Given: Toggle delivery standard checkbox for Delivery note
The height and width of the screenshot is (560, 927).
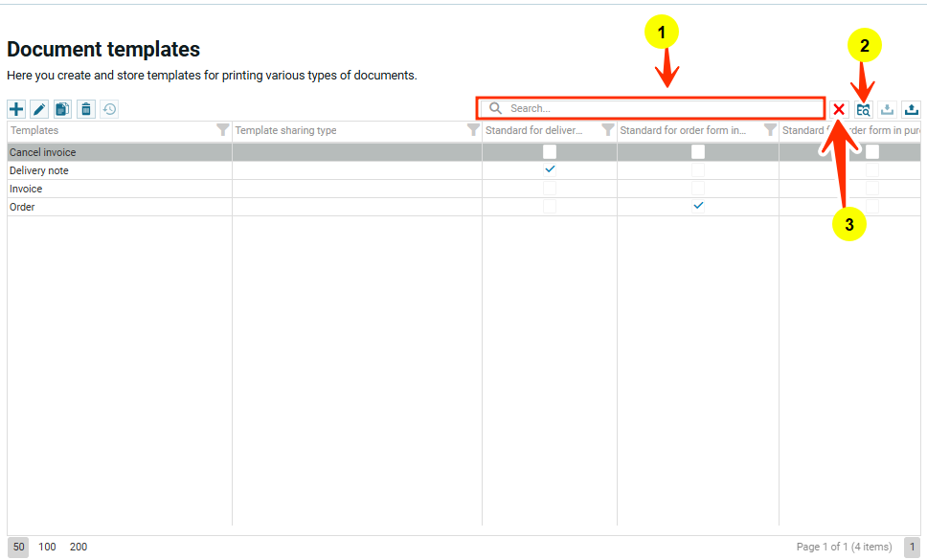Looking at the screenshot, I should 550,169.
